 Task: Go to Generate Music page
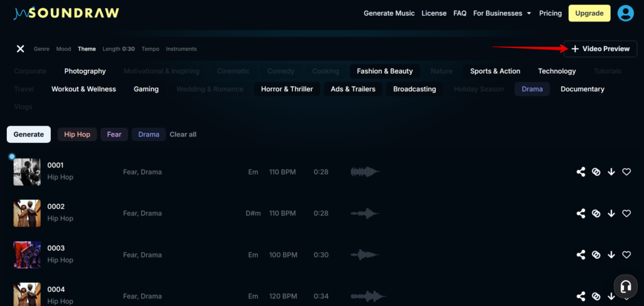point(389,13)
